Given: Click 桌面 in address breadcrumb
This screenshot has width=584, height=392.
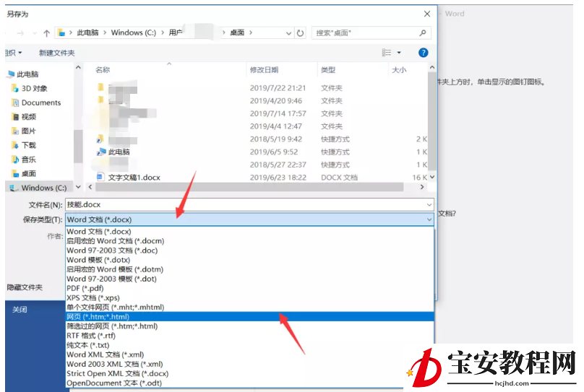Looking at the screenshot, I should [237, 32].
